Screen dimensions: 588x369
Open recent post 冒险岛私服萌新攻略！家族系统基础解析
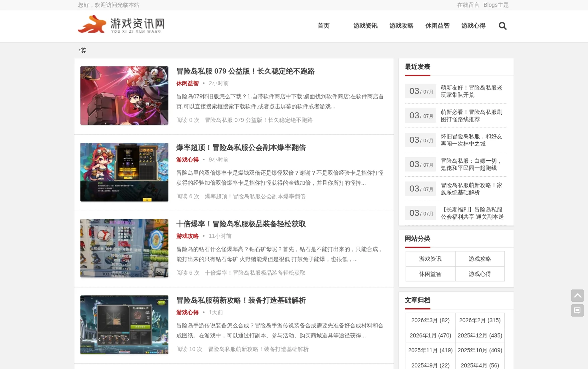click(472, 189)
